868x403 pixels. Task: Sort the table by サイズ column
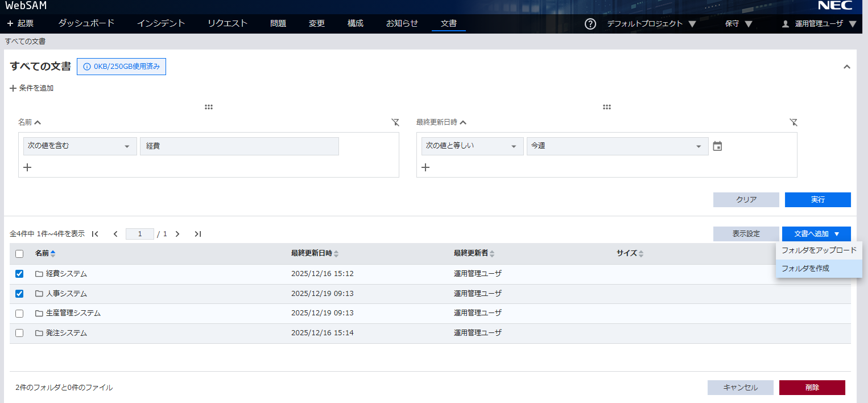tap(630, 254)
